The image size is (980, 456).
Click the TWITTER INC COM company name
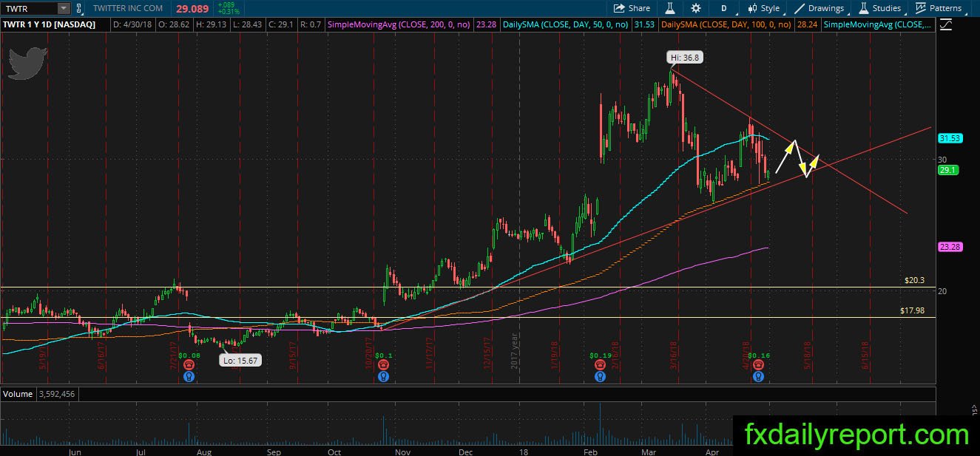(128, 8)
